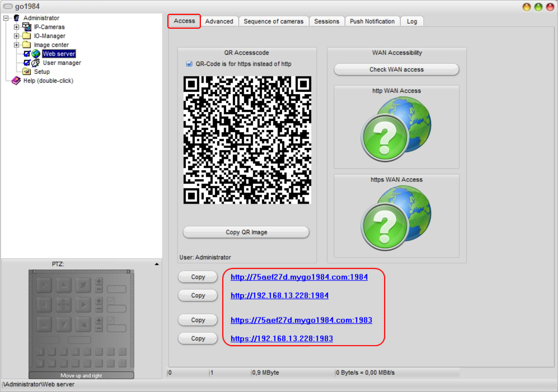Viewport: 558px width, 392px height.
Task: Open link http://75aef27d.mygo1984.com:1984
Action: click(x=299, y=277)
